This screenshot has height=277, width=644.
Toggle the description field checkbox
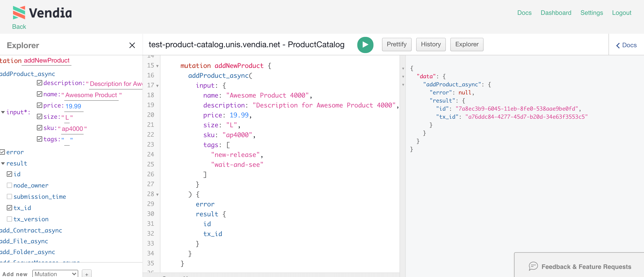pyautogui.click(x=39, y=83)
